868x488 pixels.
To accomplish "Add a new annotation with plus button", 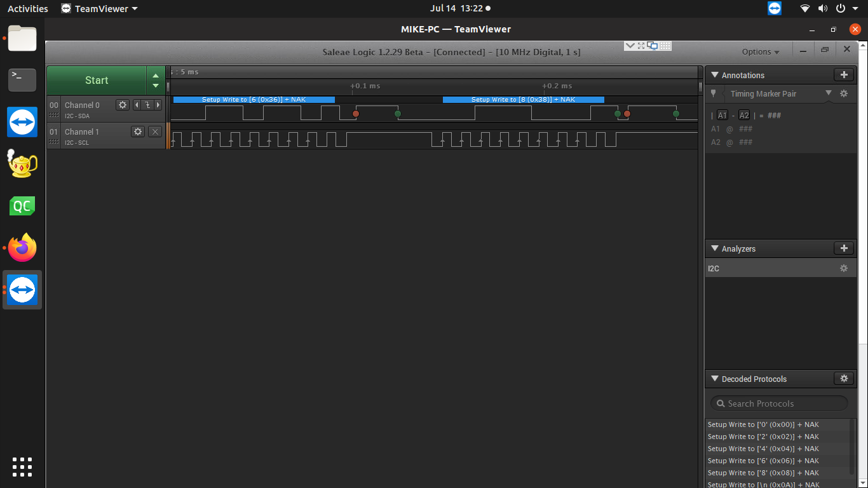I will click(x=844, y=75).
